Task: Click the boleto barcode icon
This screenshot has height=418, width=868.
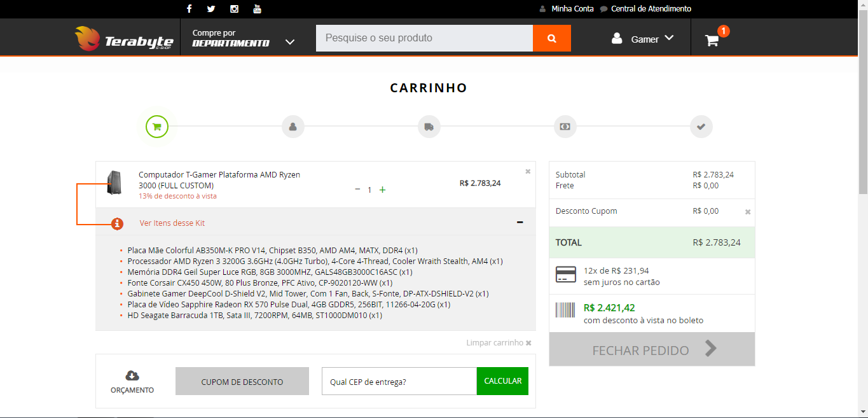Action: point(565,310)
